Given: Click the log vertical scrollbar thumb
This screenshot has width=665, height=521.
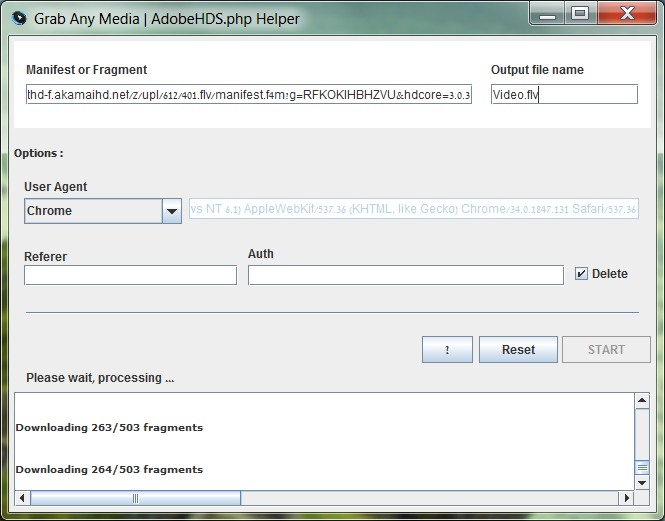Looking at the screenshot, I should 642,468.
